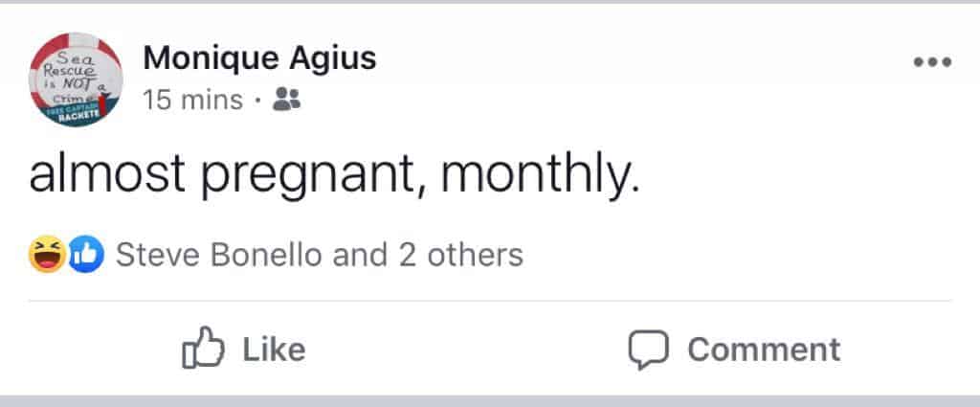Click the "15 mins" post timestamp
Image resolution: width=980 pixels, height=407 pixels.
[x=192, y=100]
